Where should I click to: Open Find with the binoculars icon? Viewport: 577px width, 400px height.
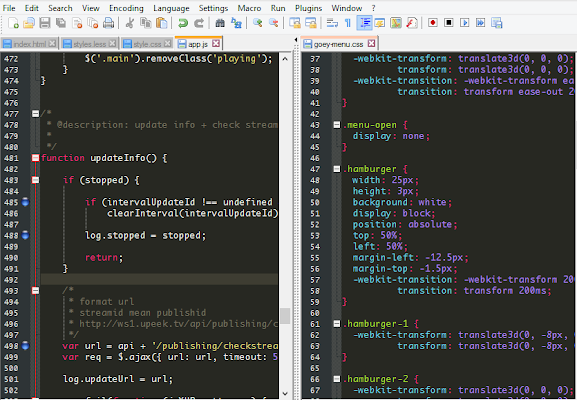tap(220, 23)
